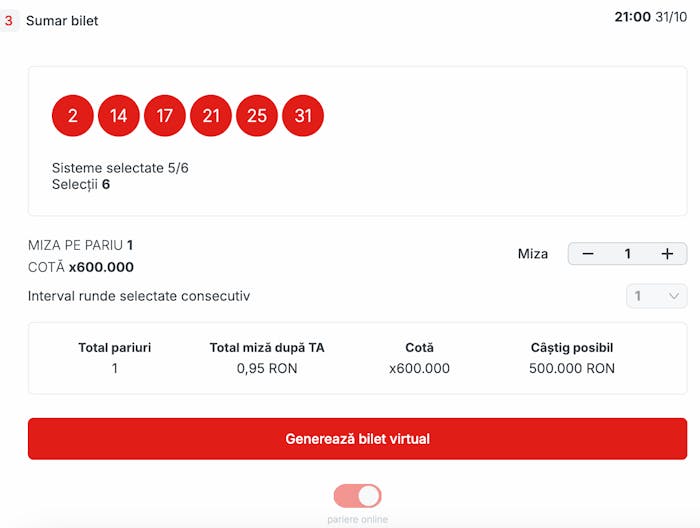Click the Total miză după TA value
This screenshot has height=528, width=700.
point(267,368)
